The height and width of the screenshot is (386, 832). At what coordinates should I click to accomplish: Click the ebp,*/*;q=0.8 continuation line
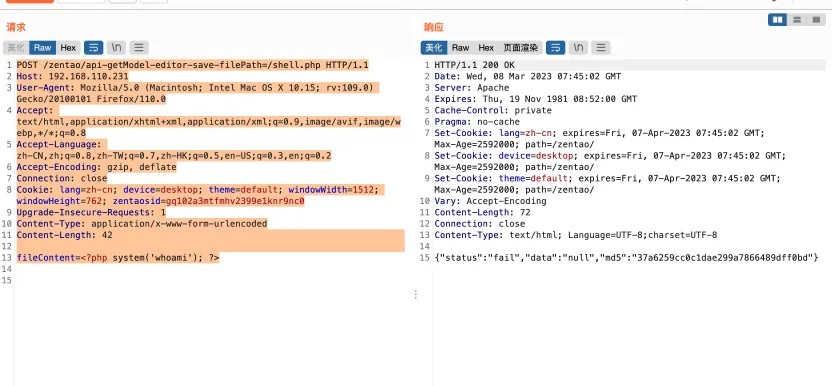pos(51,133)
